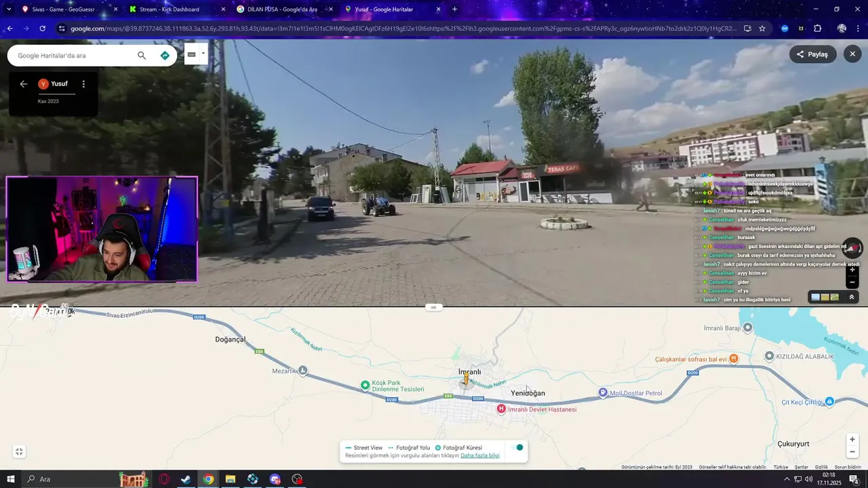Select the third thumbnail in image strip
This screenshot has width=868, height=488.
point(835,297)
